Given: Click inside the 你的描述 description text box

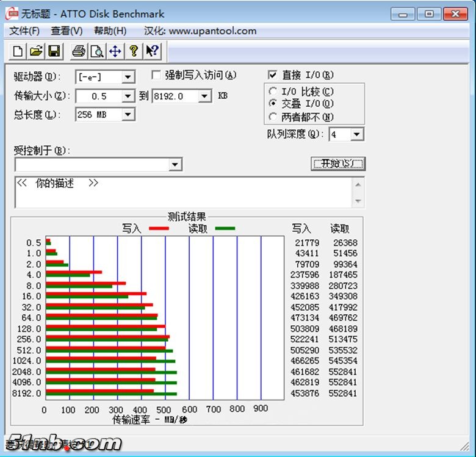Looking at the screenshot, I should [183, 192].
